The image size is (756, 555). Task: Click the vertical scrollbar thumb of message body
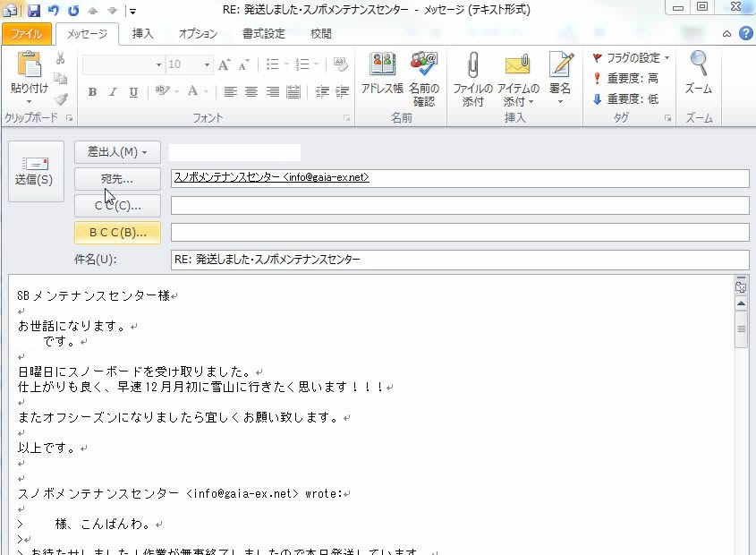pos(741,329)
